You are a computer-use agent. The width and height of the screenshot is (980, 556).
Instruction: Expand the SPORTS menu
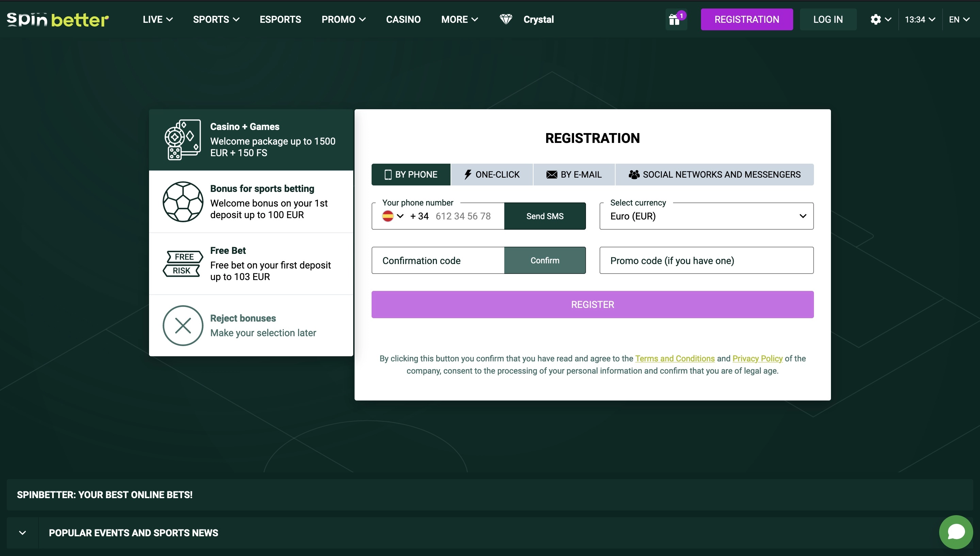216,19
